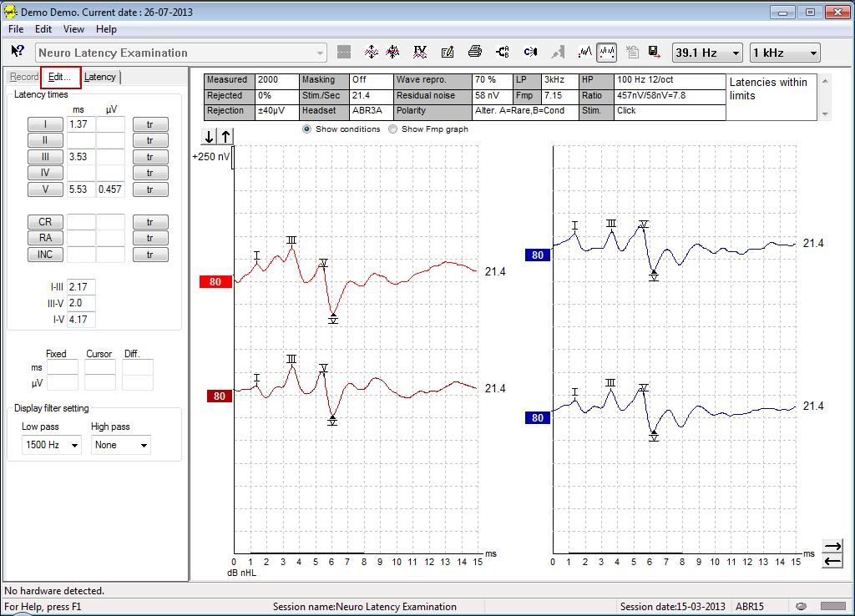Image resolution: width=855 pixels, height=616 pixels.
Task: Open the 39.1 Hz rate dropdown
Action: (707, 53)
